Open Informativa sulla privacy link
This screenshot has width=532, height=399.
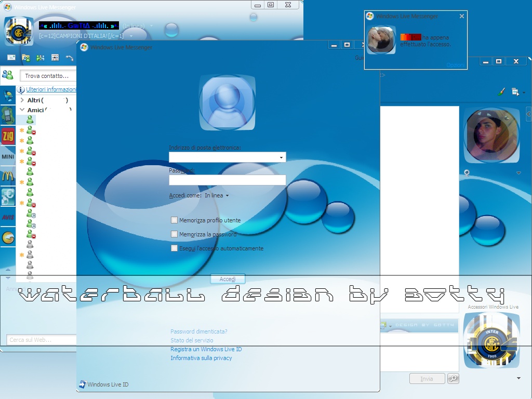click(201, 358)
